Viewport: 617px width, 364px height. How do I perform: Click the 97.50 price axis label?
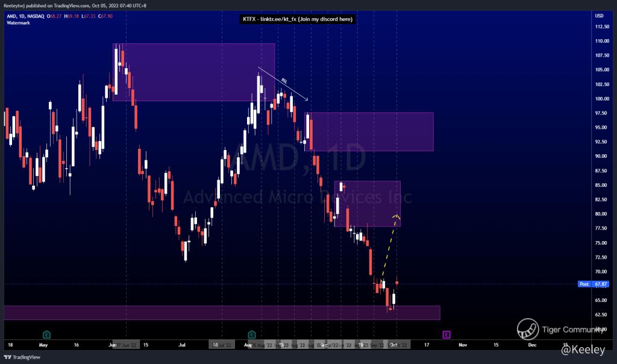coord(601,113)
